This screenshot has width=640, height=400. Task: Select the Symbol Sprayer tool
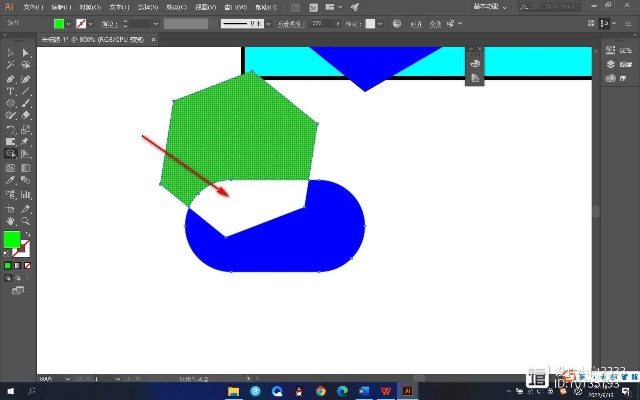tap(10, 195)
